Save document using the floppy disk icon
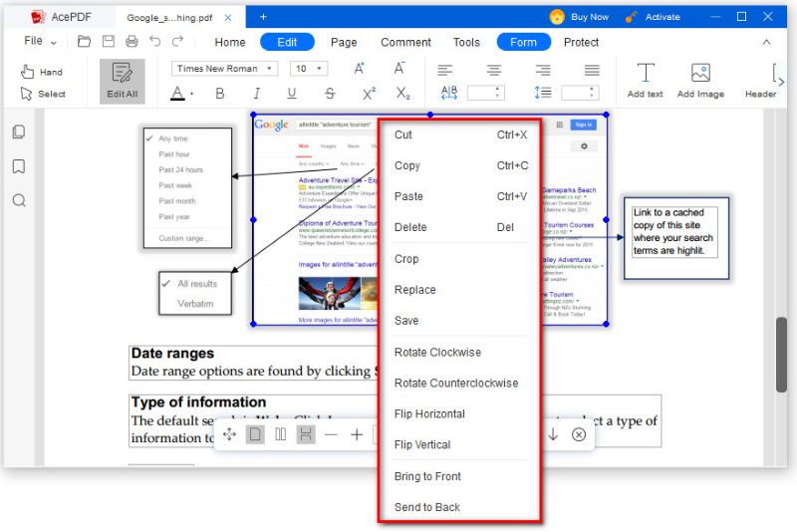This screenshot has width=797, height=532. (109, 41)
